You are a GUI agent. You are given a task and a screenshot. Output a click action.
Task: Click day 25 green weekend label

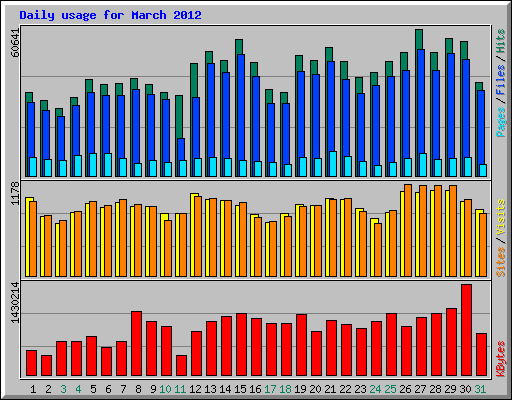[x=391, y=389]
